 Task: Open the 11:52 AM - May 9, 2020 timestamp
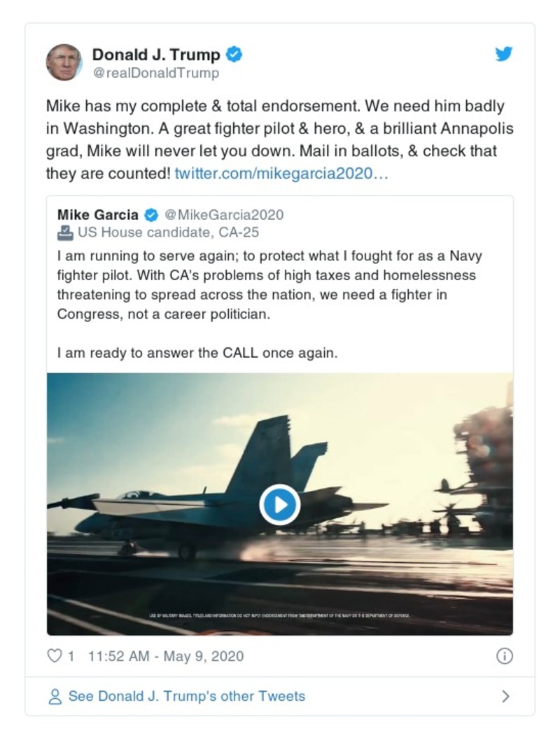point(166,656)
